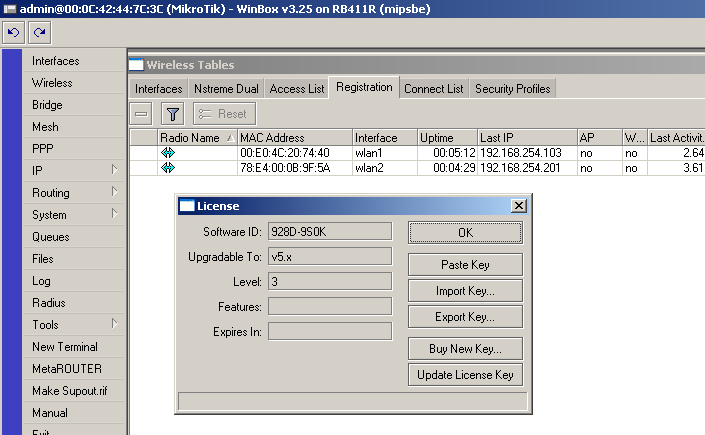Viewport: 705px width, 435px height.
Task: Switch to the Nstreme Dual tab
Action: 226,89
